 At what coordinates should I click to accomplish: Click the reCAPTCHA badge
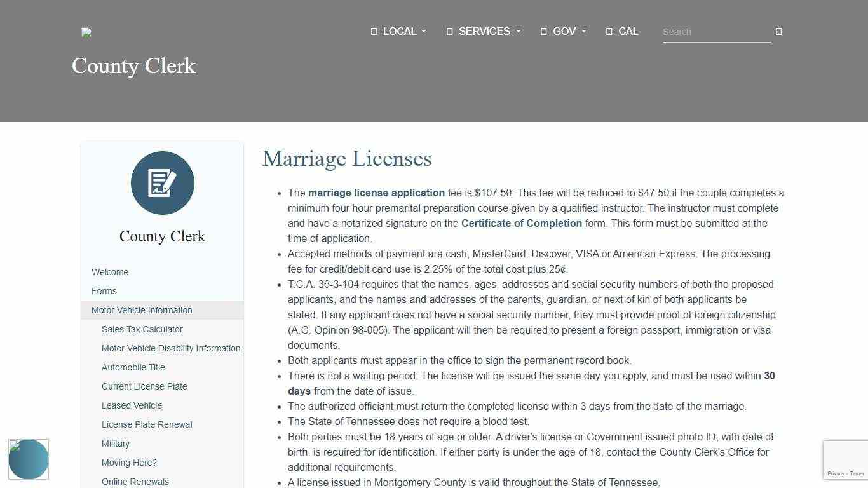846,460
